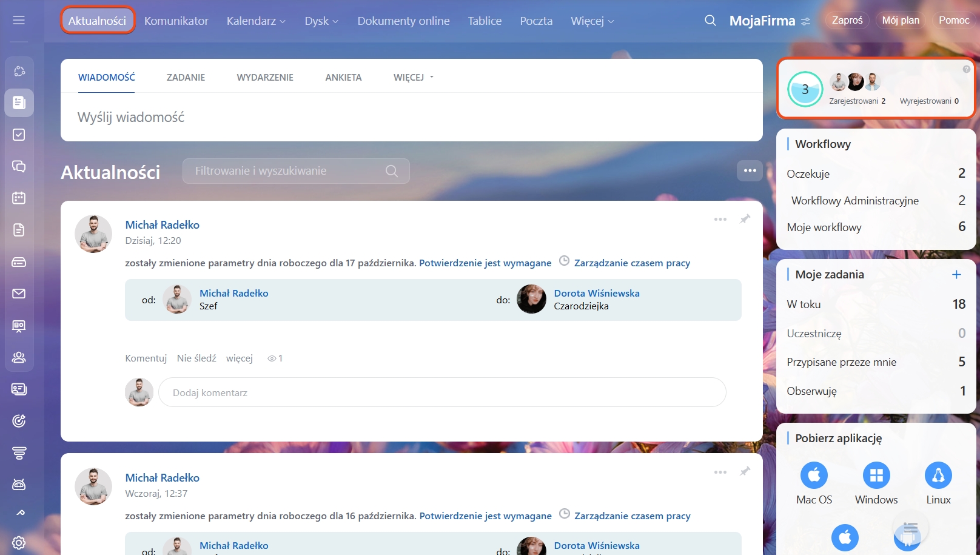The height and width of the screenshot is (555, 980).
Task: Click the search magnifier icon in header
Action: tap(710, 21)
